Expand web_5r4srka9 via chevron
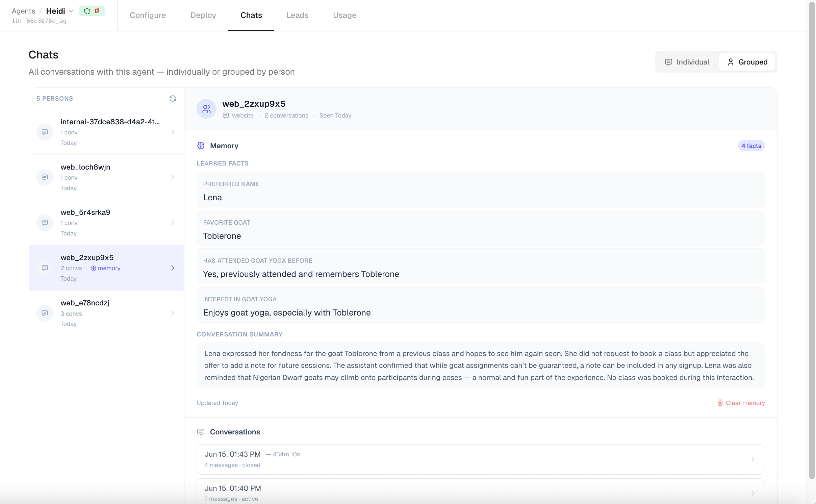Image resolution: width=816 pixels, height=504 pixels. coord(173,223)
